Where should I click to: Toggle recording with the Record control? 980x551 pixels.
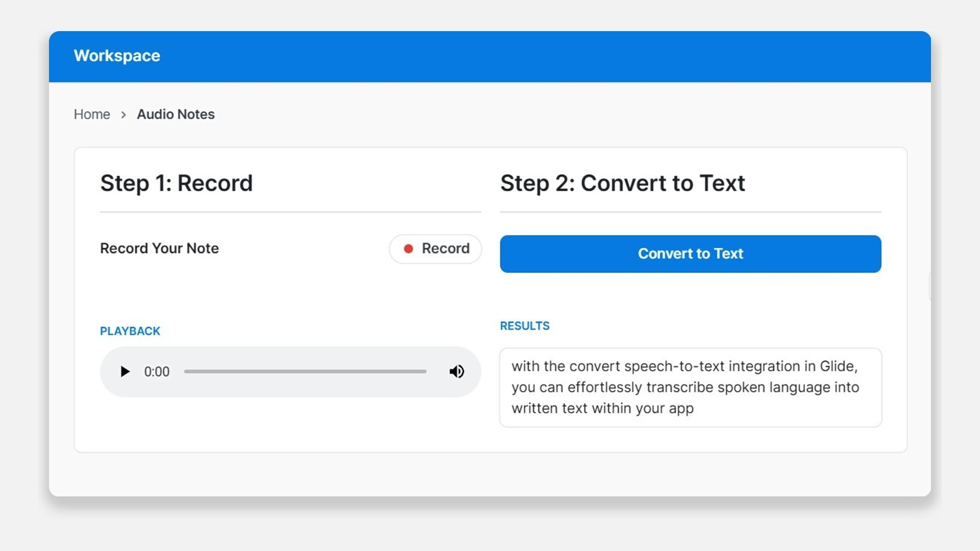pyautogui.click(x=435, y=248)
